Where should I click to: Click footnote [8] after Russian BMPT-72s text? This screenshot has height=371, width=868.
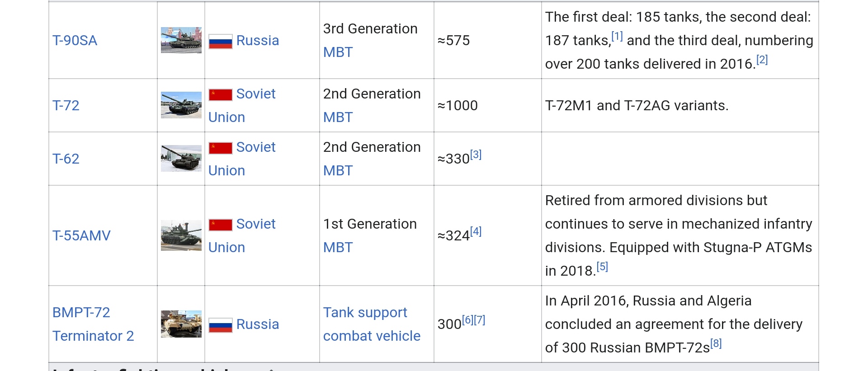716,343
